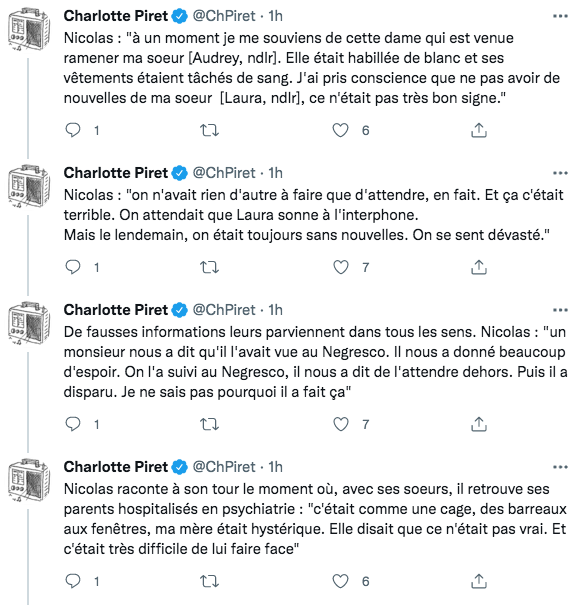Share the tweet about waiting at the interphone
582x605 pixels.
[x=479, y=267]
